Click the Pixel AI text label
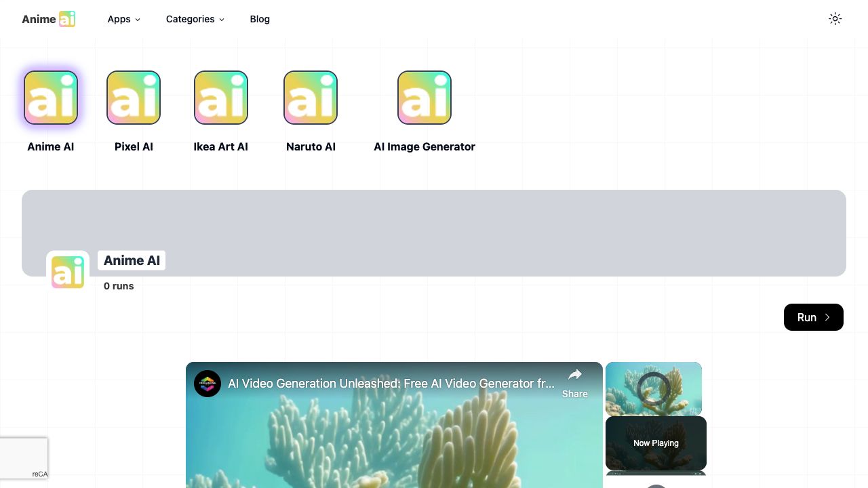This screenshot has height=488, width=868. point(134,146)
